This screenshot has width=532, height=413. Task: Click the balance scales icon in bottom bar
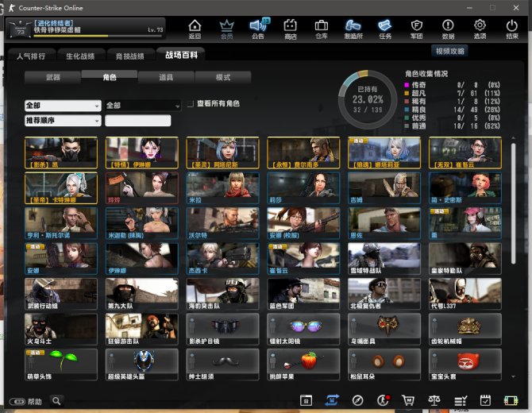[434, 400]
